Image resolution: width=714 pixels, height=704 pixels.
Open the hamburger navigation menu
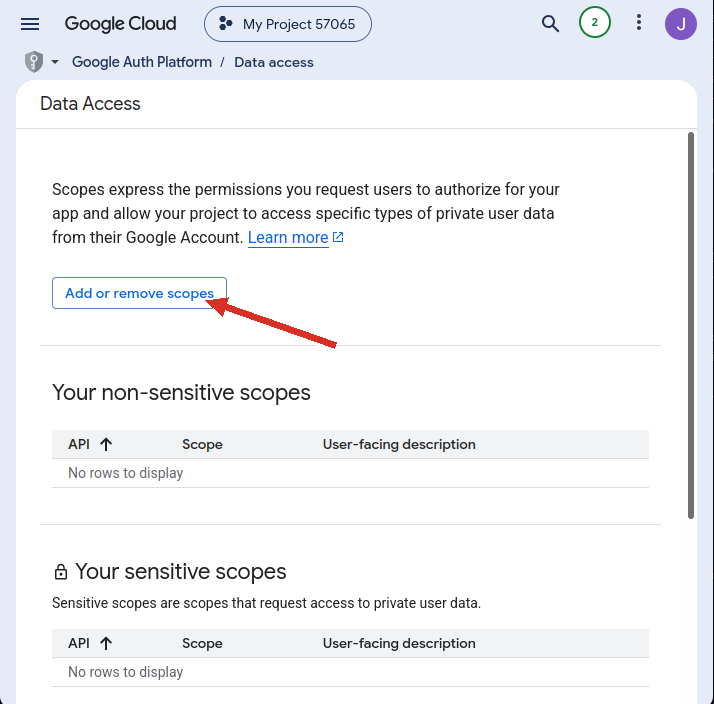pyautogui.click(x=30, y=24)
